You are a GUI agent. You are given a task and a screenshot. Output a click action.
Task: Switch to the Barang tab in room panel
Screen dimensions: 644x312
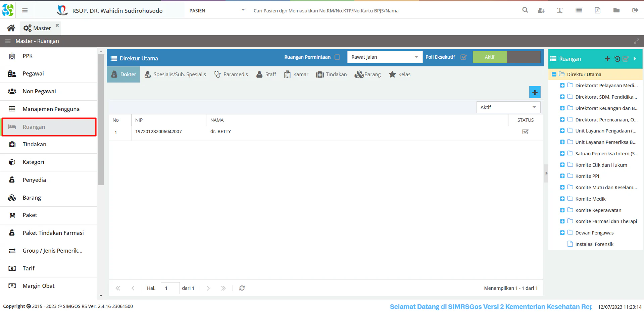368,74
